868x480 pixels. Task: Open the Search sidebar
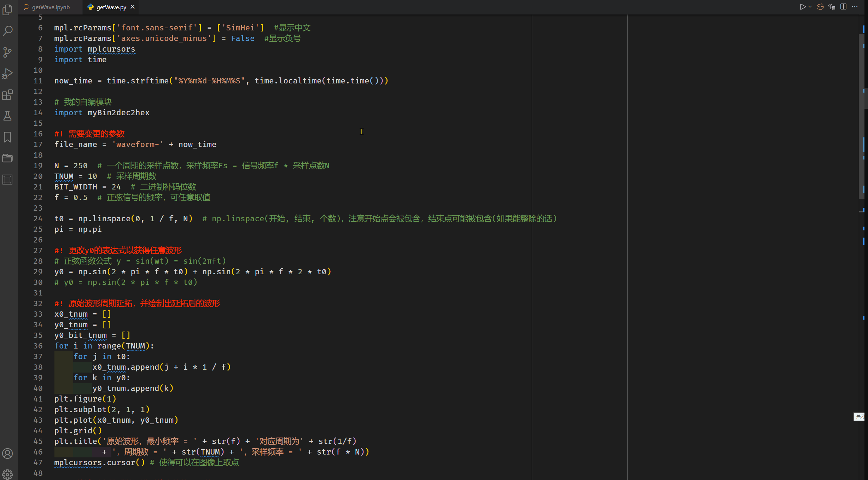tap(7, 31)
